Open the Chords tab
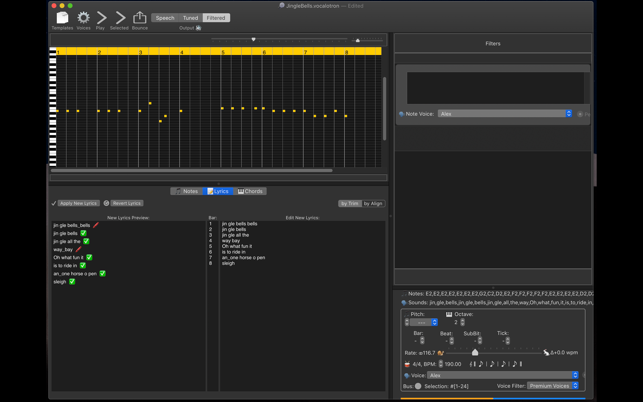The width and height of the screenshot is (643, 402). pyautogui.click(x=250, y=191)
